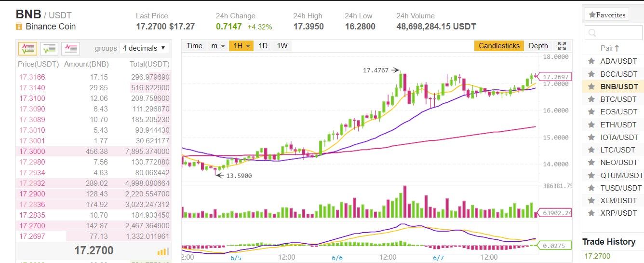Star the NEO/USDT pair
Viewport: 644px width, 263px height.
[x=591, y=163]
